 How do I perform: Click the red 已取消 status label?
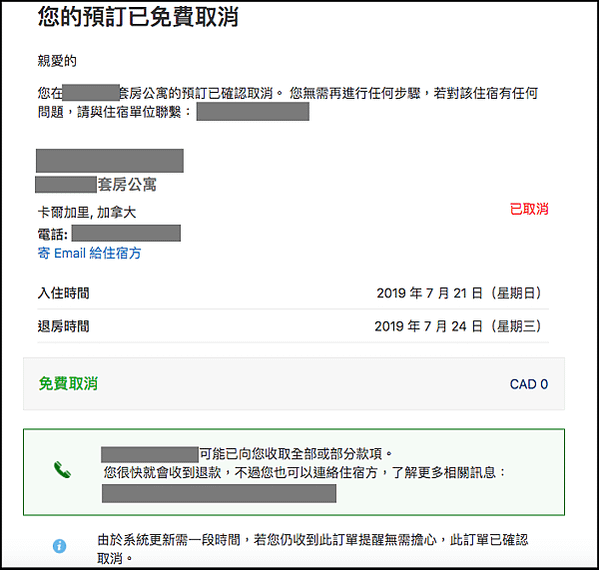(x=529, y=209)
